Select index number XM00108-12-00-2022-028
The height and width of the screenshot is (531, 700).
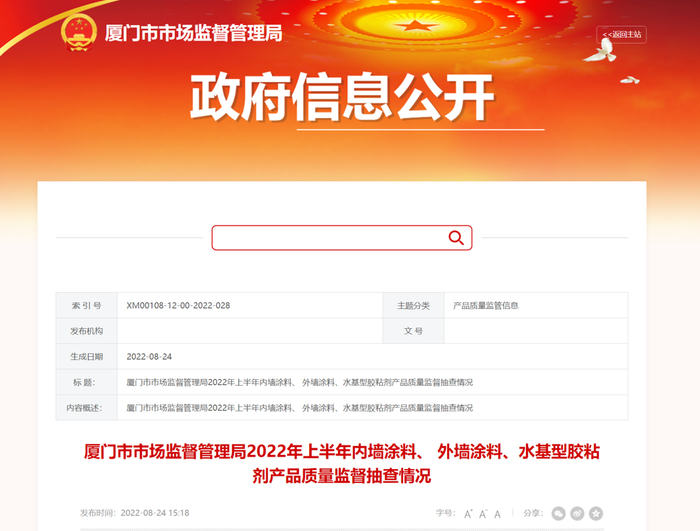pos(178,305)
